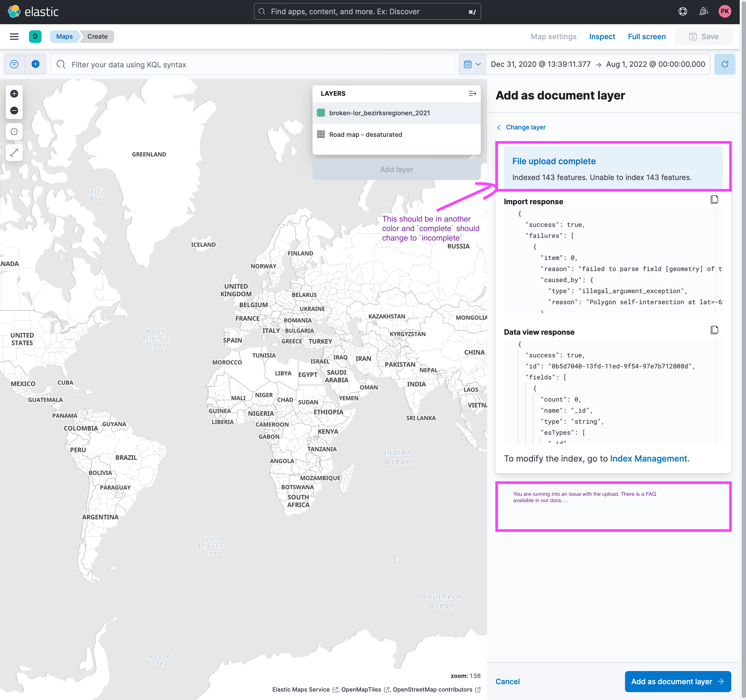Click the add filter plus icon
This screenshot has width=746, height=700.
(36, 64)
